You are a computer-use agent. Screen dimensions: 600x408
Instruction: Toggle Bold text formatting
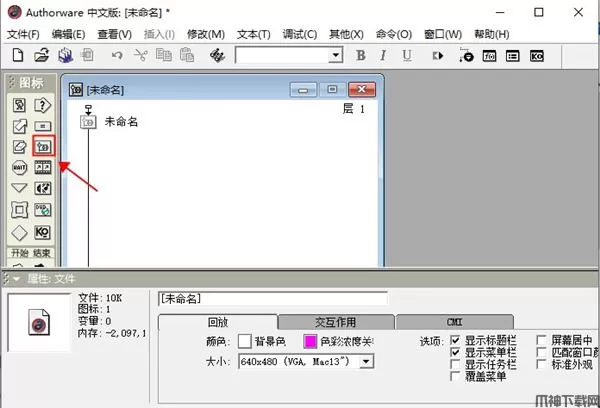(360, 55)
